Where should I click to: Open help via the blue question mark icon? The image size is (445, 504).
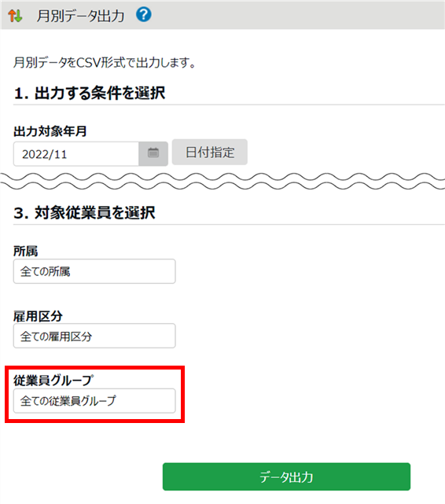click(144, 15)
